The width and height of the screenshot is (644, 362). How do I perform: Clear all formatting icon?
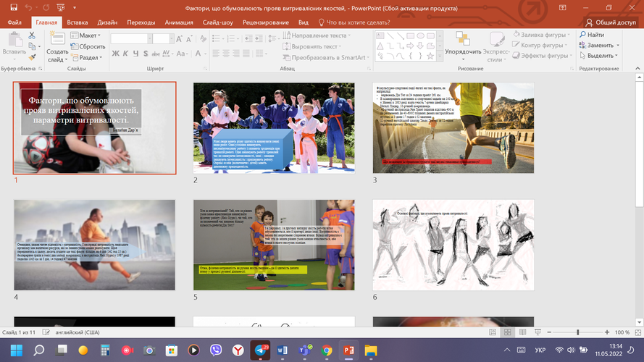tap(203, 39)
